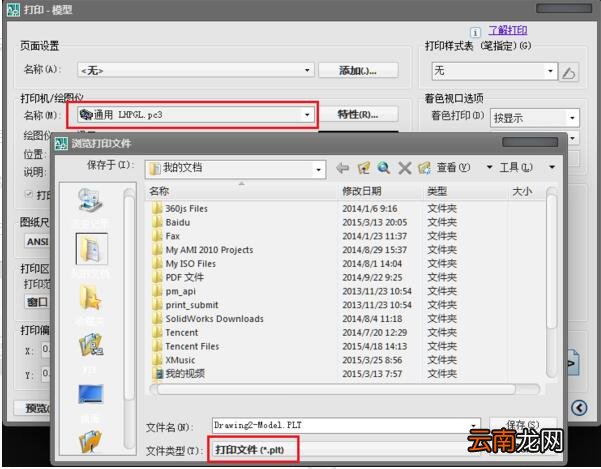Open the 查看(V) menu
Viewport: 601px width, 469px height.
[x=453, y=167]
